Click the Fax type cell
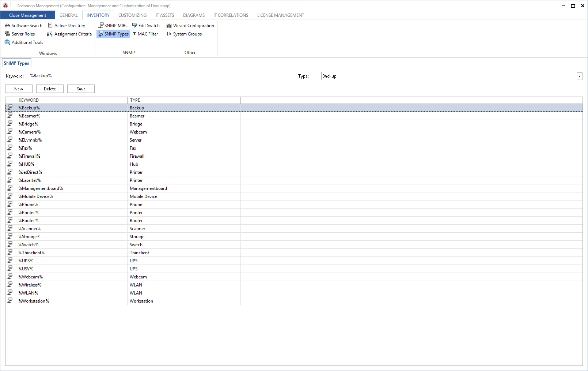This screenshot has width=588, height=371. 184,148
